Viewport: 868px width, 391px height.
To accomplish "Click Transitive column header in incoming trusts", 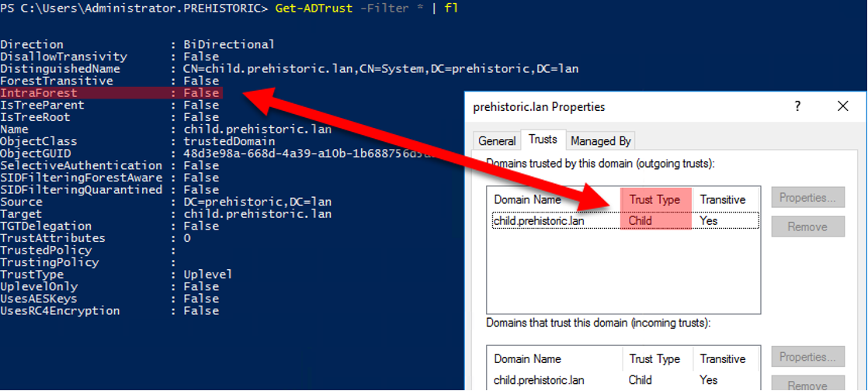I will point(722,359).
